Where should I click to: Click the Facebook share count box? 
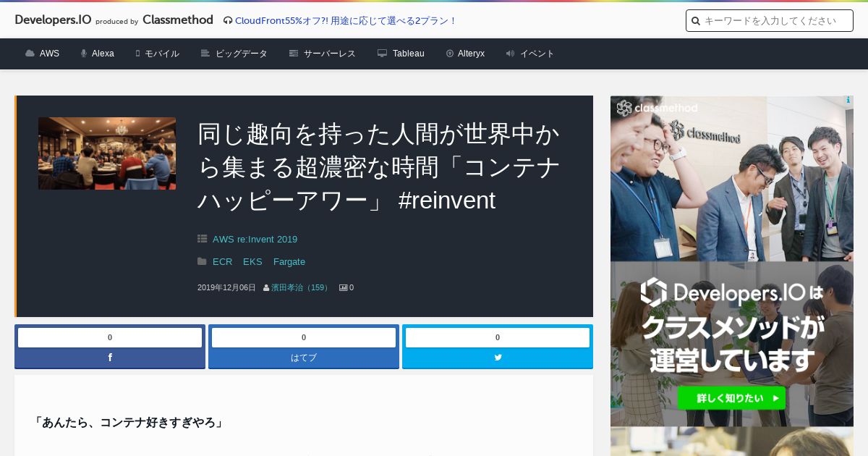pos(110,337)
